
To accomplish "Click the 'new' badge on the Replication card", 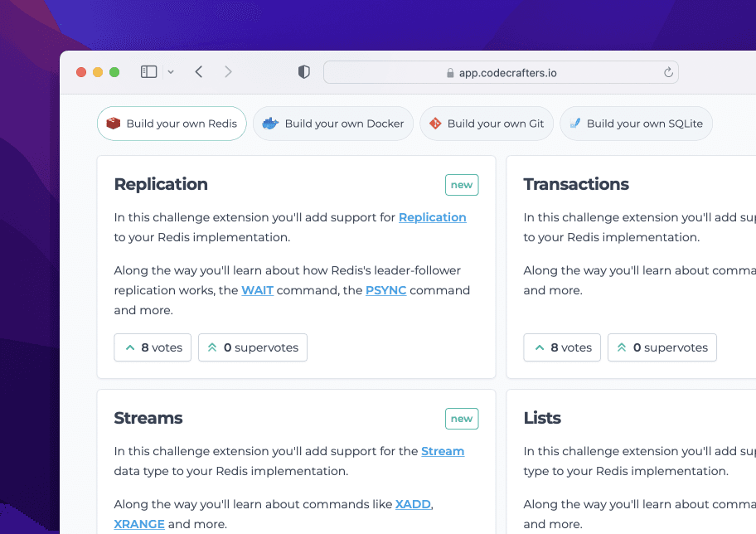I will (461, 184).
